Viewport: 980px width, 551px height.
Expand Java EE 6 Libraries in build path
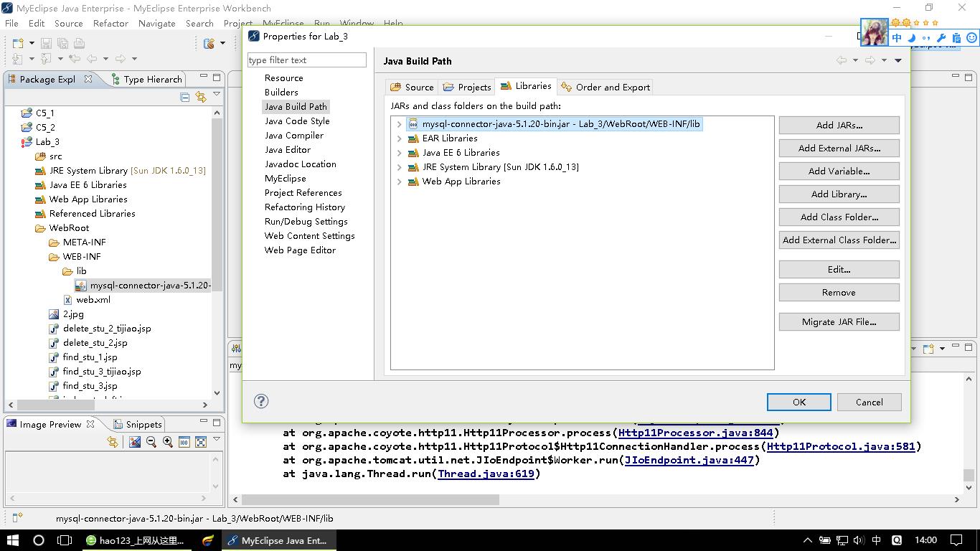point(400,153)
